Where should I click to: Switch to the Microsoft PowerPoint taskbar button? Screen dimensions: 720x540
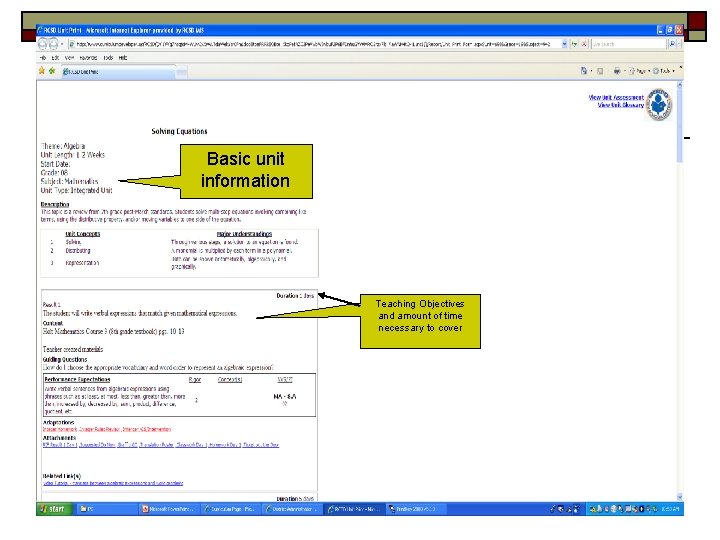[x=169, y=509]
